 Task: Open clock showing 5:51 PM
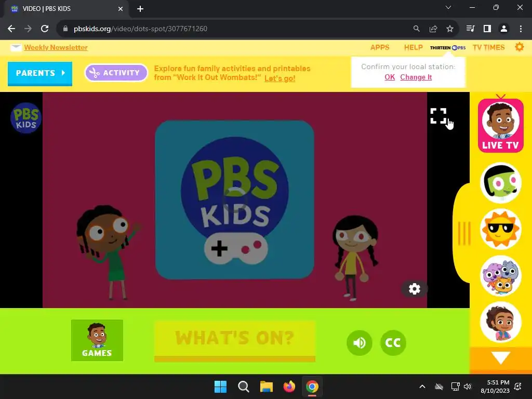(495, 387)
